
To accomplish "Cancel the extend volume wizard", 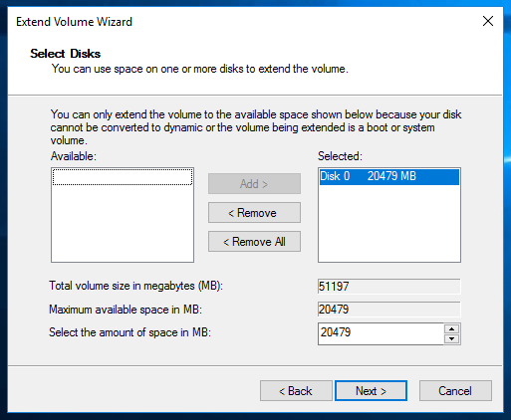I will [x=455, y=391].
